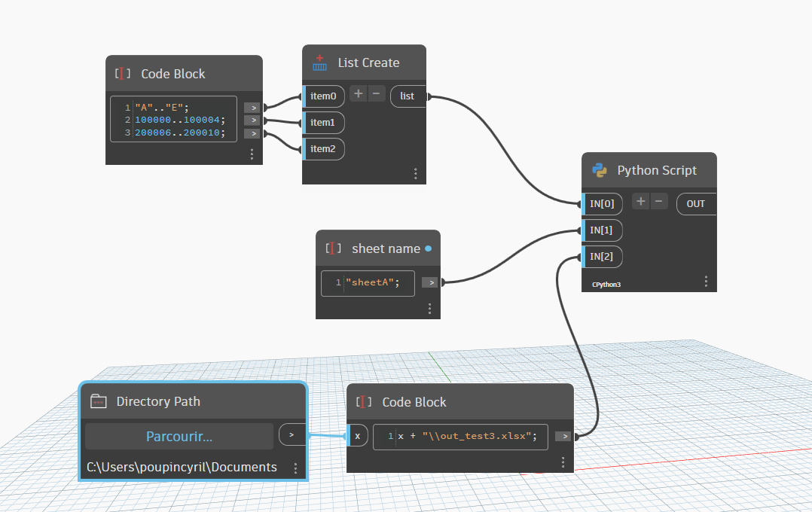The height and width of the screenshot is (512, 812).
Task: Remove an input from the List Create node
Action: (x=377, y=94)
